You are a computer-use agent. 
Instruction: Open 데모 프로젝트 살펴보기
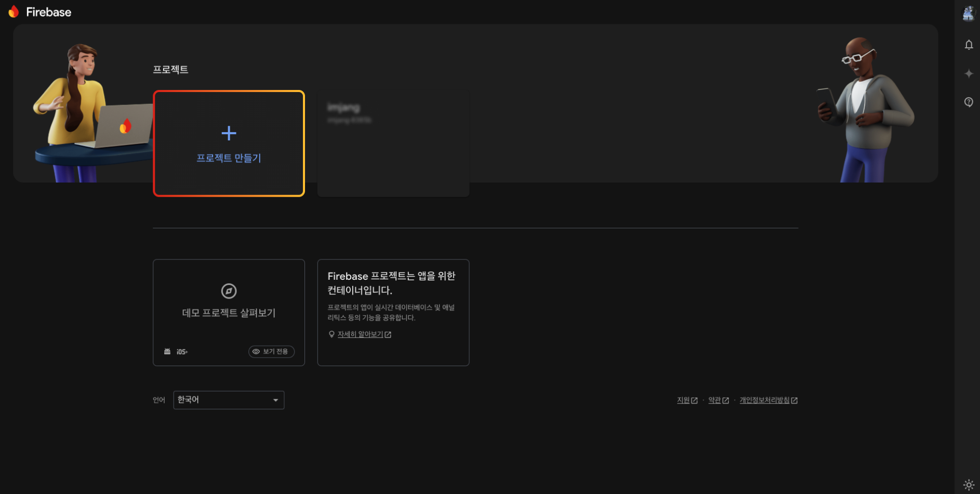229,313
